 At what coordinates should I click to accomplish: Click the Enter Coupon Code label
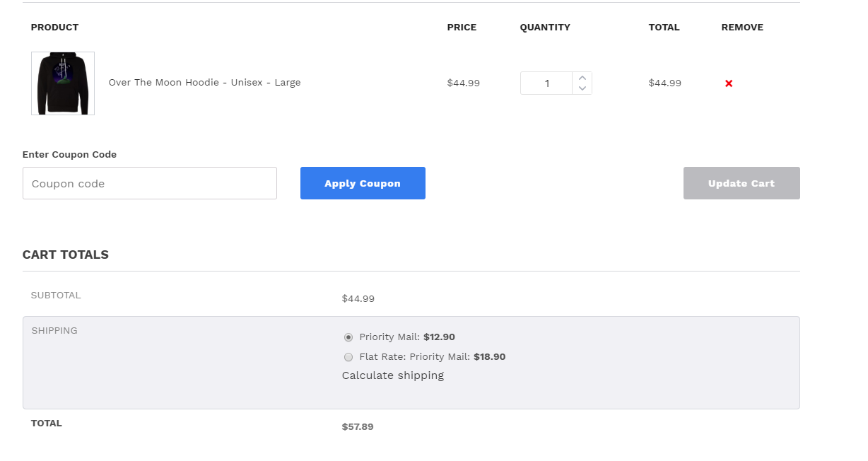pyautogui.click(x=69, y=154)
